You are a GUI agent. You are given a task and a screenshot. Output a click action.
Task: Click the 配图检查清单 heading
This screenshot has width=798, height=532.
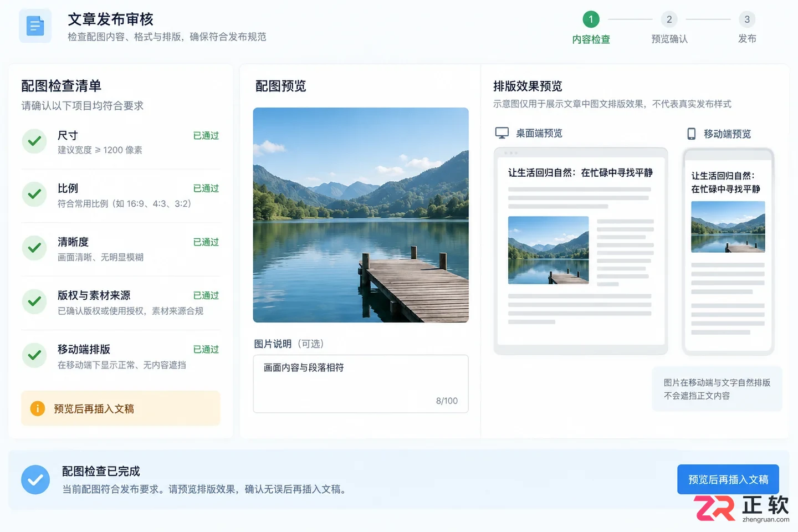point(61,86)
